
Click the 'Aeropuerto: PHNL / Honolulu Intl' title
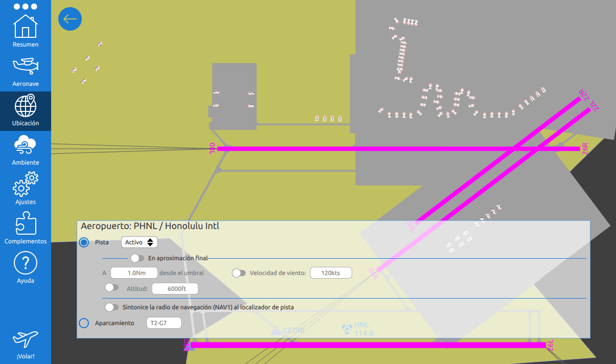point(150,226)
